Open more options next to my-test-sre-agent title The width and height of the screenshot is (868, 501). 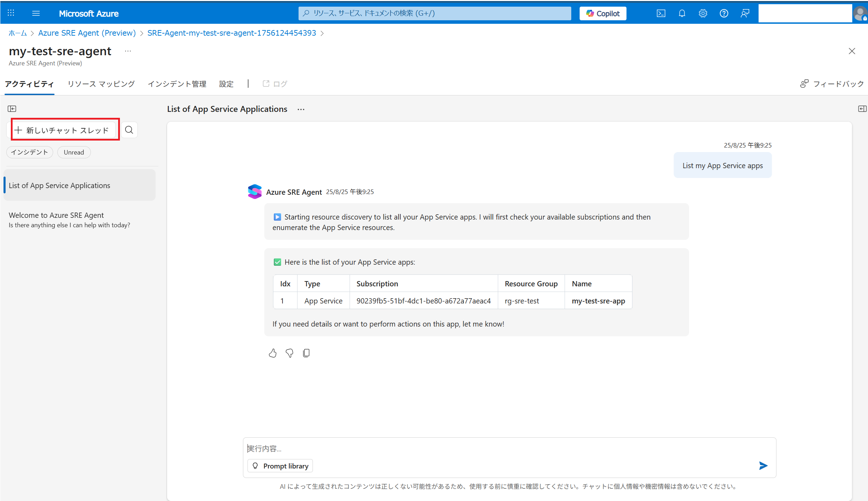[128, 51]
